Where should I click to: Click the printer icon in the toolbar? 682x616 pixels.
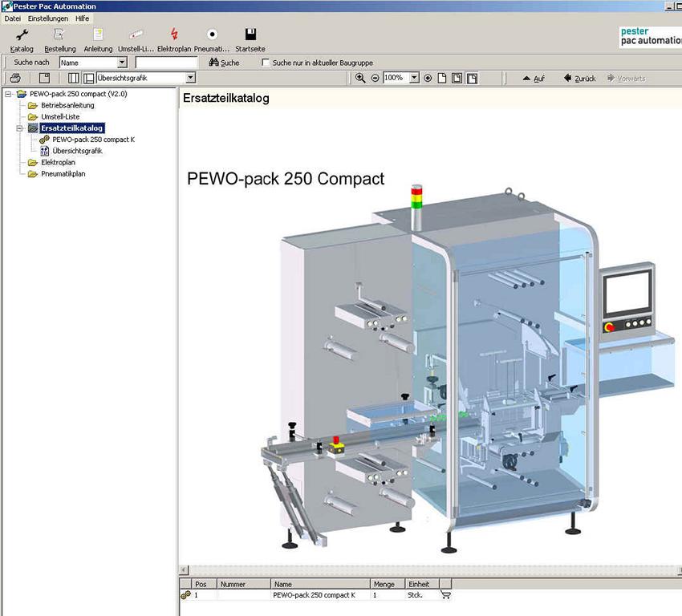coord(15,78)
